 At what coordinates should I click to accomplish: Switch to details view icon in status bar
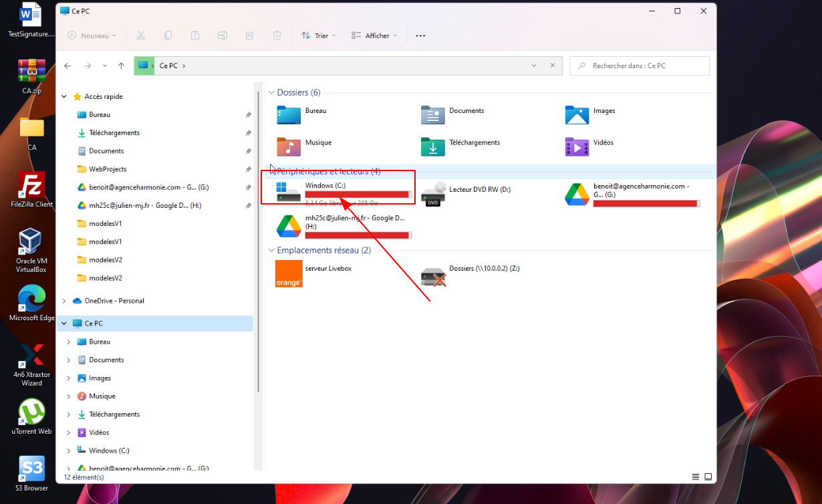pyautogui.click(x=696, y=477)
